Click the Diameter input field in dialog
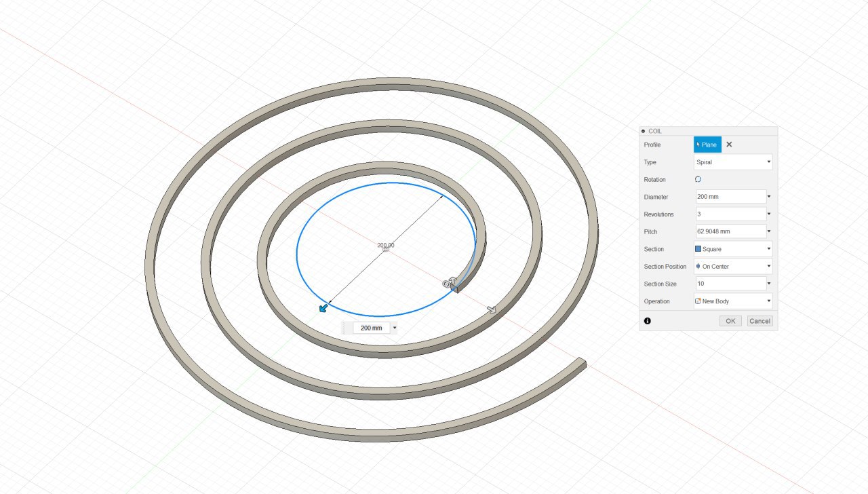The width and height of the screenshot is (868, 494). point(730,197)
